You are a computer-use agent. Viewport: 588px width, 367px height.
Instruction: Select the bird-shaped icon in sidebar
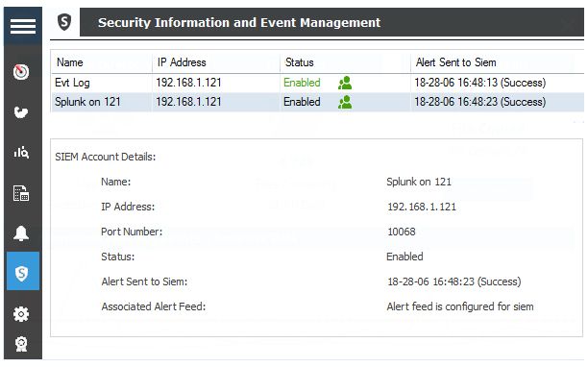coord(21,112)
